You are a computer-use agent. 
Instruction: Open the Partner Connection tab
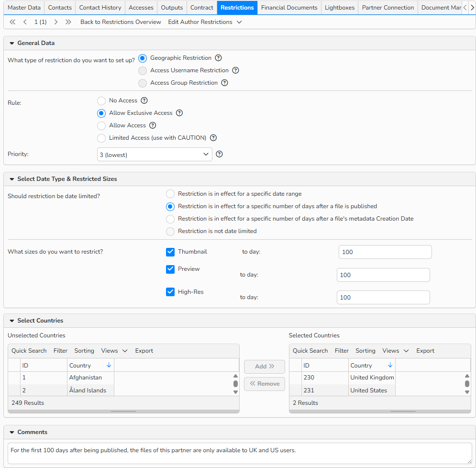387,8
